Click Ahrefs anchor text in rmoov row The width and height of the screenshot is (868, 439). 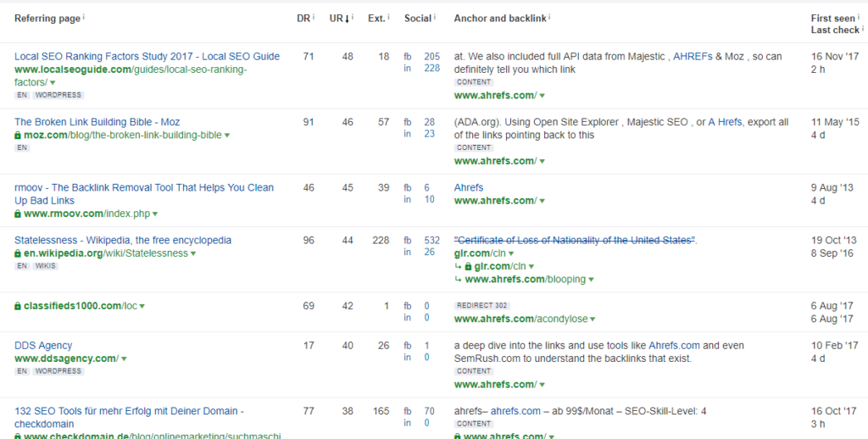(x=468, y=187)
